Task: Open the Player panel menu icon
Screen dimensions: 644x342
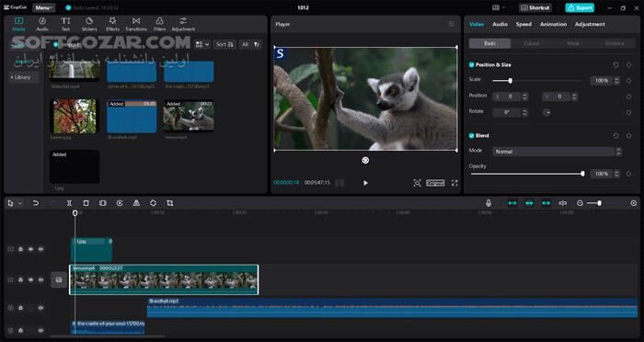Action: point(452,24)
